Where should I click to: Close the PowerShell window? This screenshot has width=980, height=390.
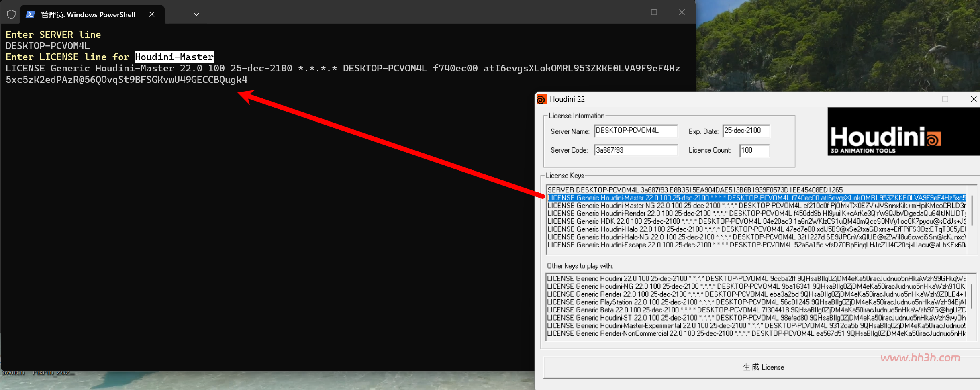(682, 12)
